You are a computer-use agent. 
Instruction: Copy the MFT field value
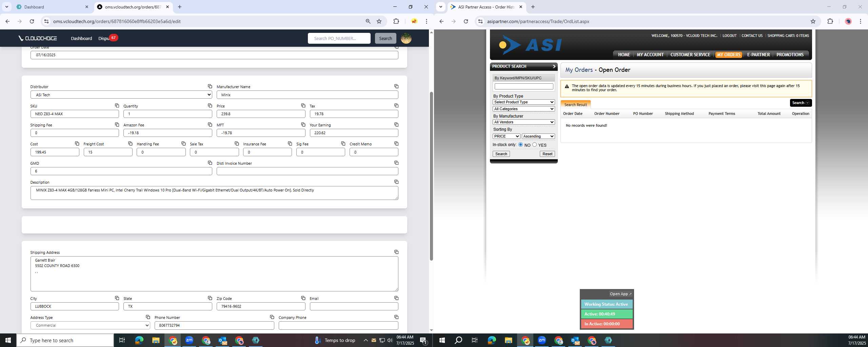click(303, 124)
